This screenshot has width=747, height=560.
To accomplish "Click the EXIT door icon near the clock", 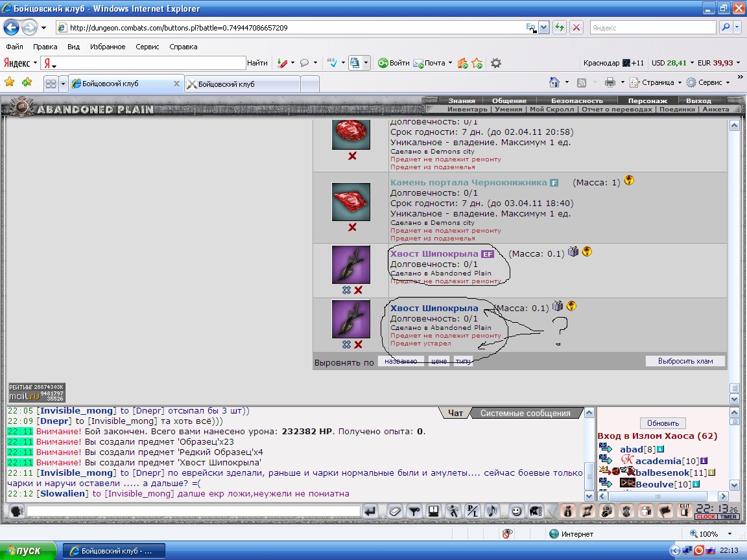I will tap(685, 511).
